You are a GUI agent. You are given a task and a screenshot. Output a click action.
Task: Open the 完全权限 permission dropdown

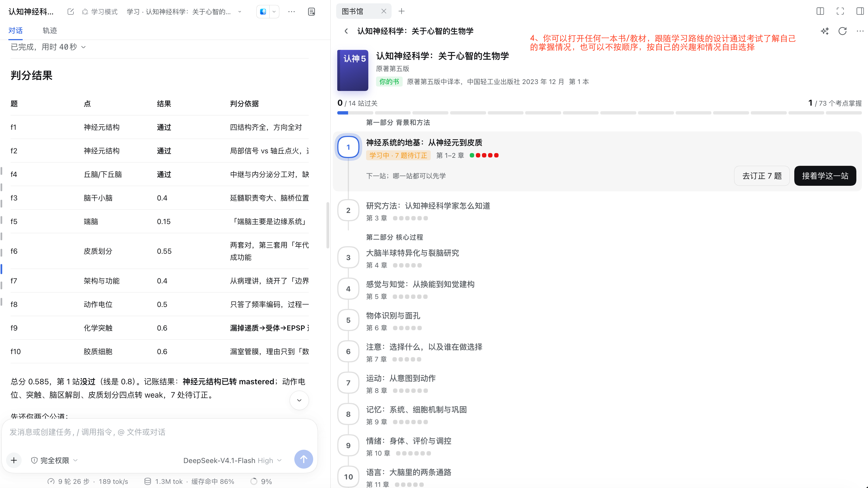click(54, 460)
